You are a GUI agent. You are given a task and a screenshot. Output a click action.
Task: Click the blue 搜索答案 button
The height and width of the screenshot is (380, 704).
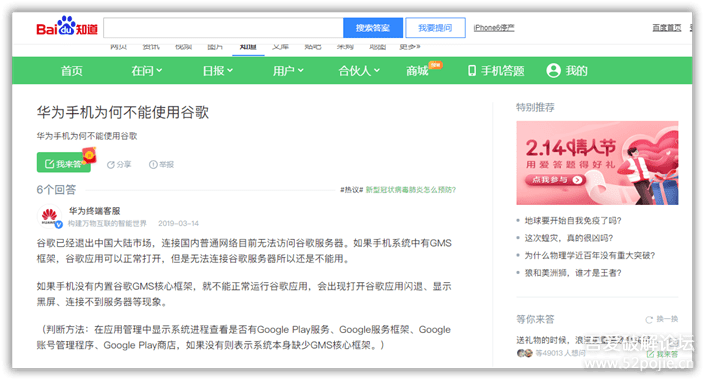(x=373, y=28)
